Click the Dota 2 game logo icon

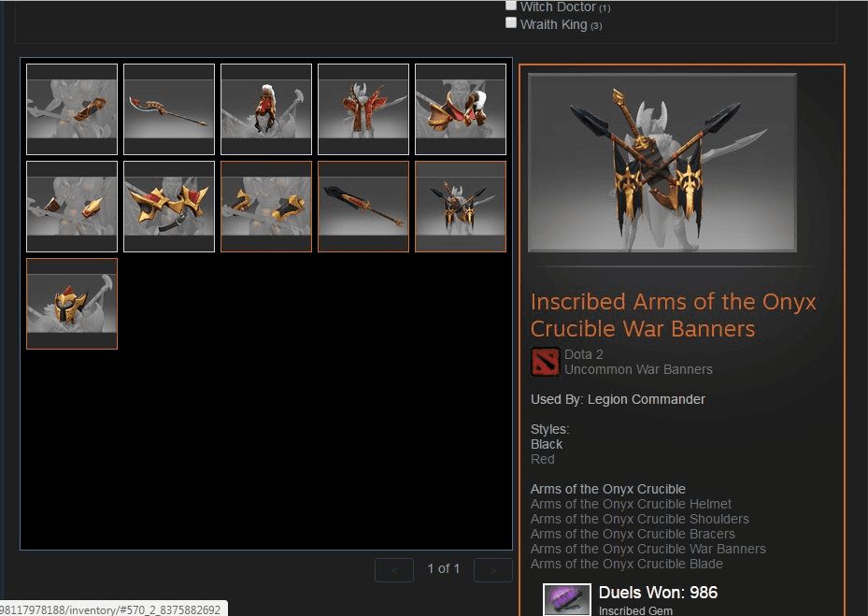546,362
